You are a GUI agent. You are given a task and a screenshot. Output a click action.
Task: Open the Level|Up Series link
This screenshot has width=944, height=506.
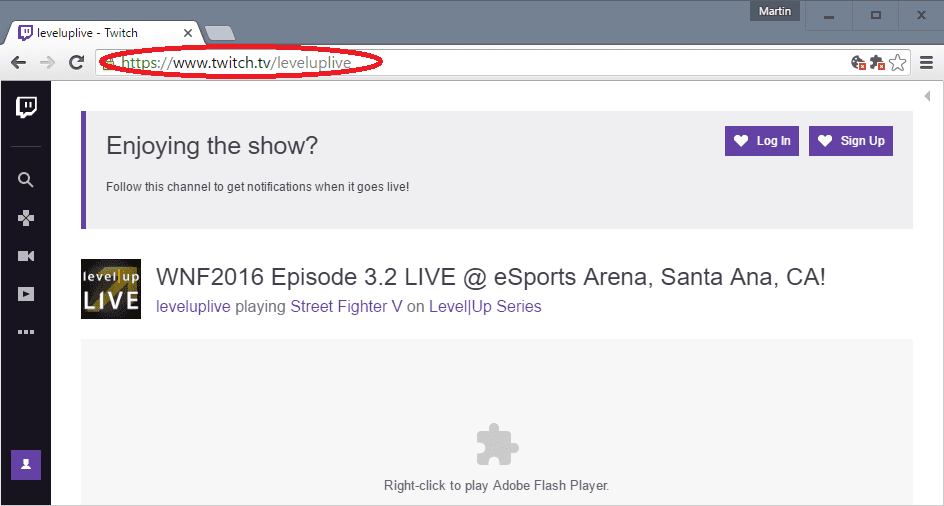[485, 307]
